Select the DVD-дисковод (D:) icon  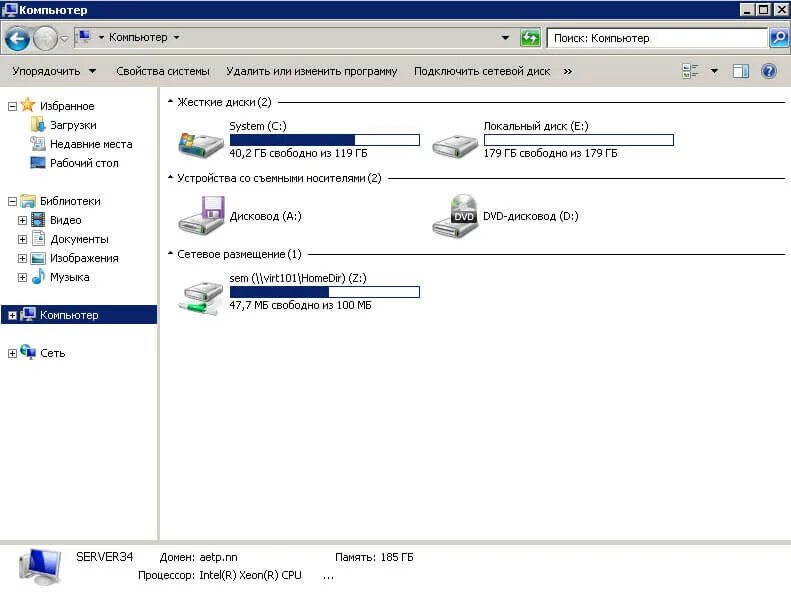[x=455, y=216]
